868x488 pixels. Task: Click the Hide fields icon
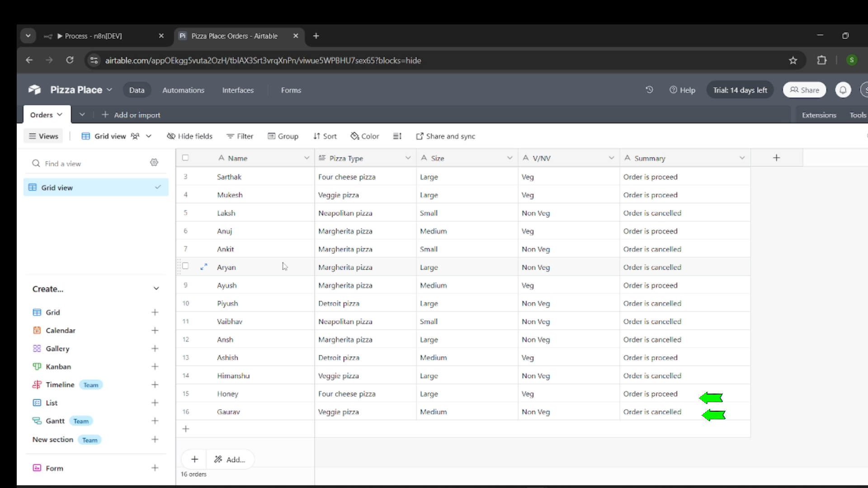pos(171,136)
